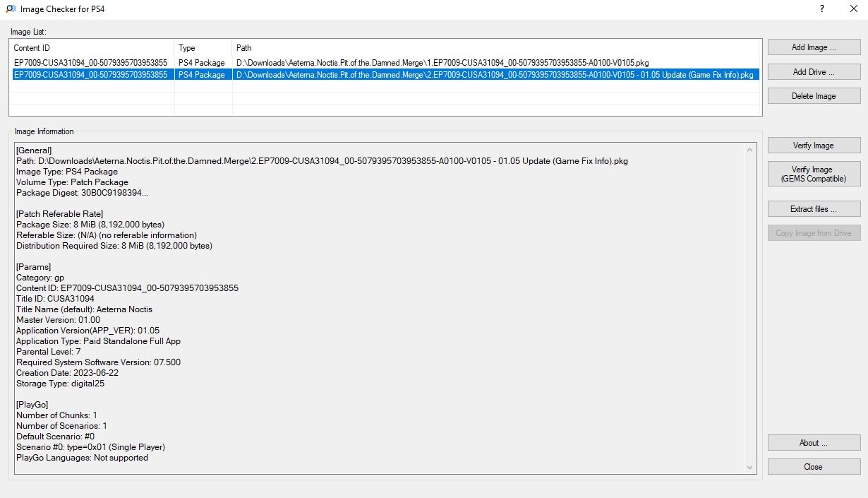Click the Application Version(APP_VER): 01.05 line
868x498 pixels.
point(88,331)
